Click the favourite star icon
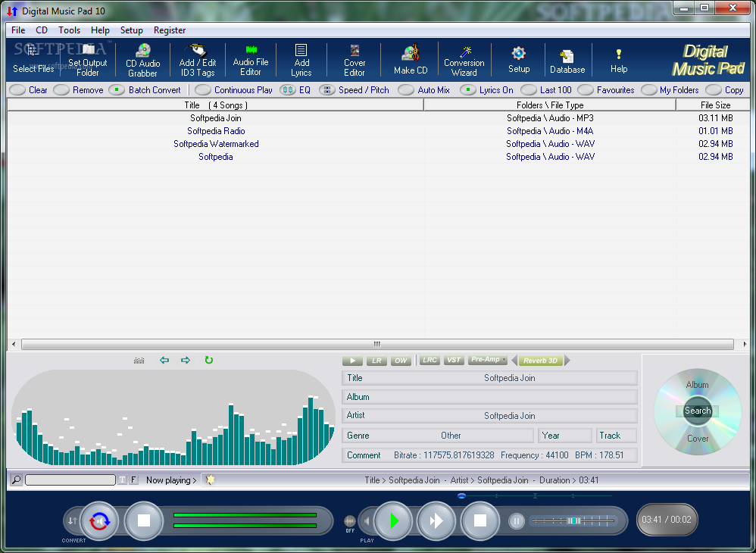Viewport: 756px width, 553px height. click(x=210, y=480)
